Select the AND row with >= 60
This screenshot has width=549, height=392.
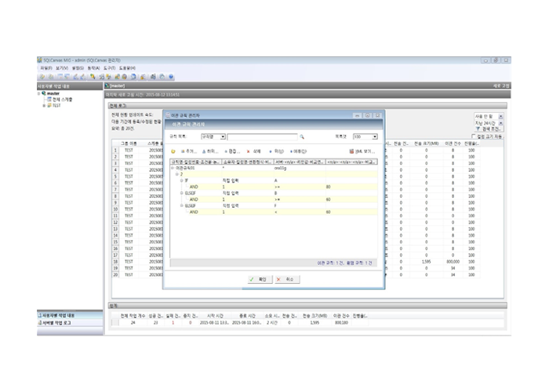tap(274, 199)
